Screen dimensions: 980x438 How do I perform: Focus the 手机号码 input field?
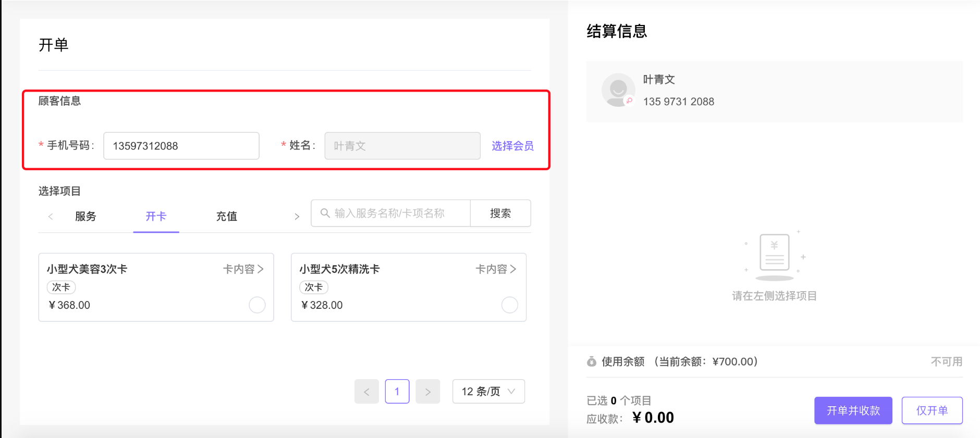point(181,146)
